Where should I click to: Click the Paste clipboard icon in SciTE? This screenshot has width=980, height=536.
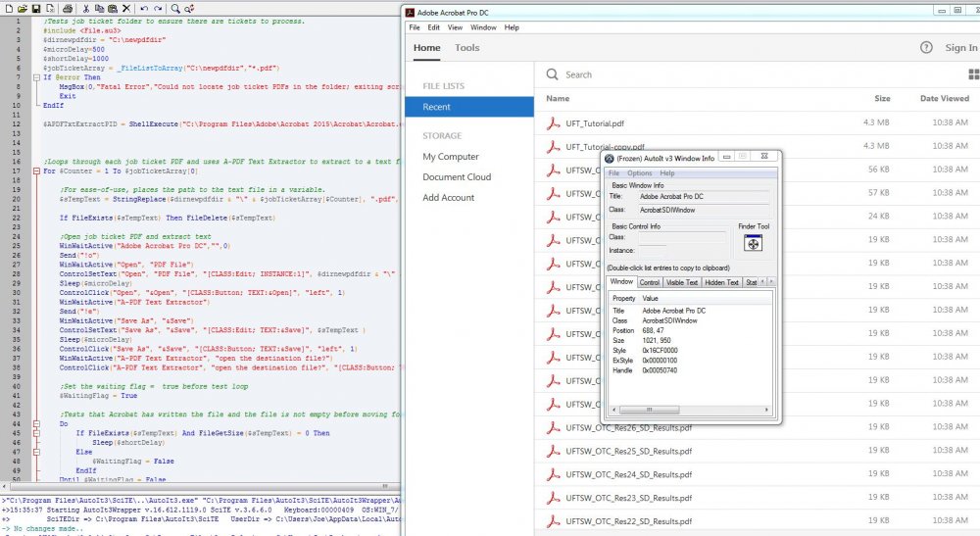coord(113,8)
